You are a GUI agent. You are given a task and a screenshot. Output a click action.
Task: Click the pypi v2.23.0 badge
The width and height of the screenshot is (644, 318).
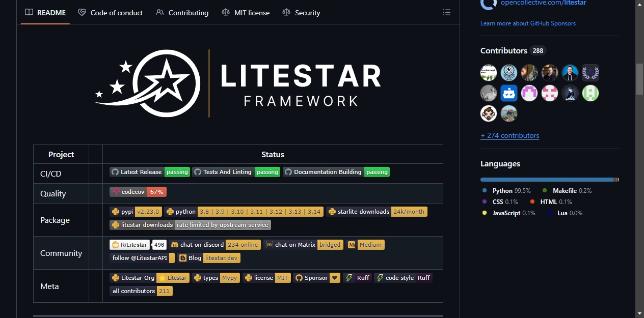136,212
